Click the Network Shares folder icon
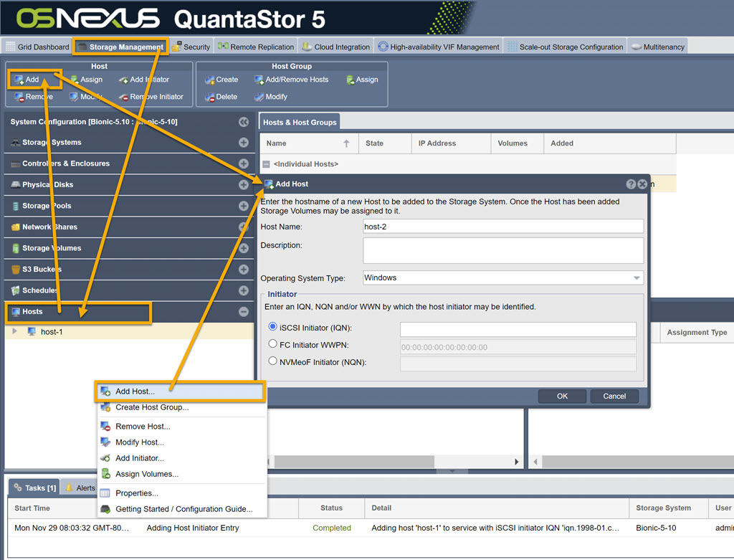Image resolution: width=734 pixels, height=560 pixels. (16, 227)
